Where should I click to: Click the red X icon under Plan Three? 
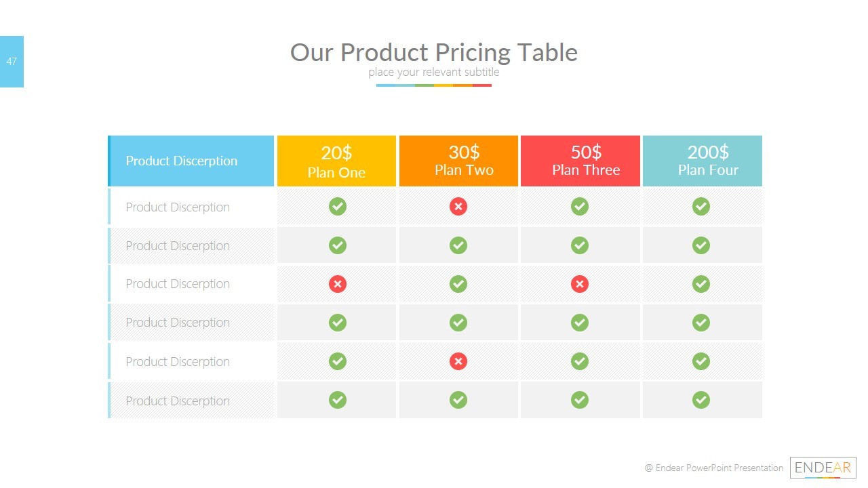tap(579, 284)
